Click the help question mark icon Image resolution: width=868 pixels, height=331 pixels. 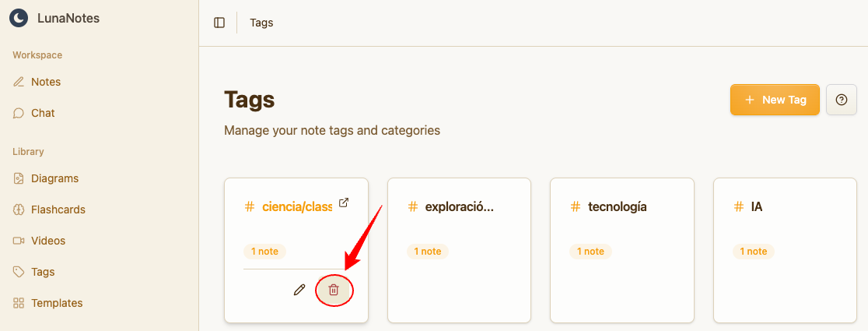pos(841,100)
